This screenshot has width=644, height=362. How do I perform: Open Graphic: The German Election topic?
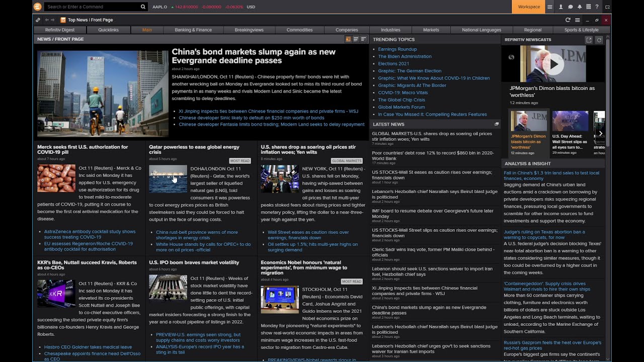(x=410, y=71)
